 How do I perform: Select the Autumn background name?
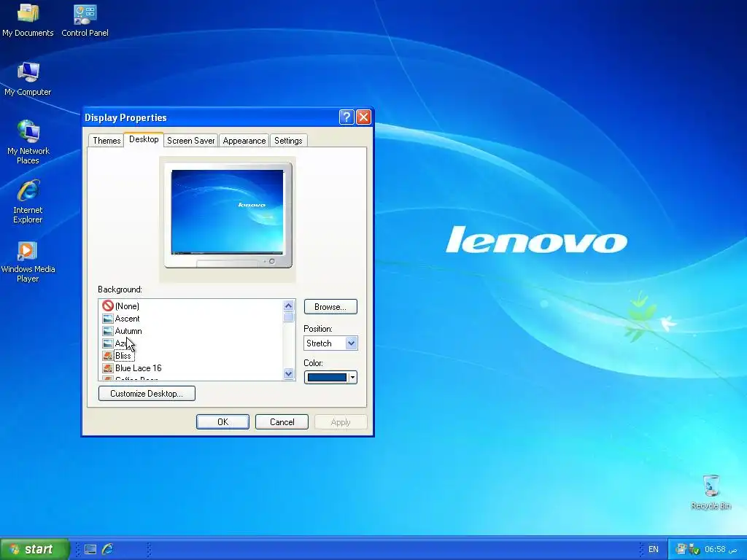point(128,331)
